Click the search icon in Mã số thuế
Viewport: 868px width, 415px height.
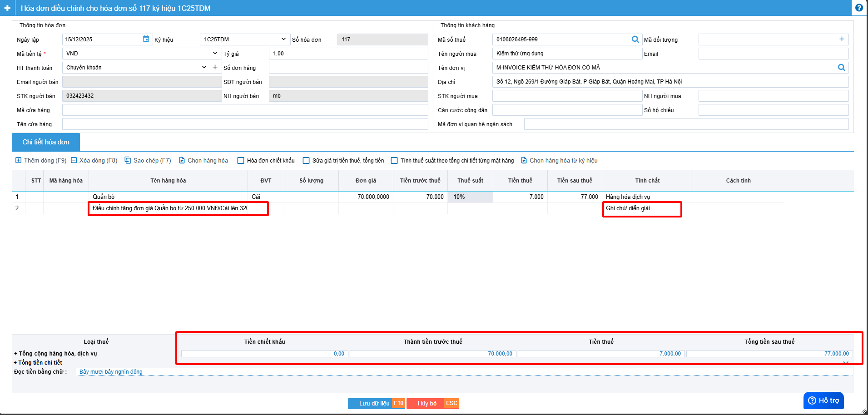[635, 40]
